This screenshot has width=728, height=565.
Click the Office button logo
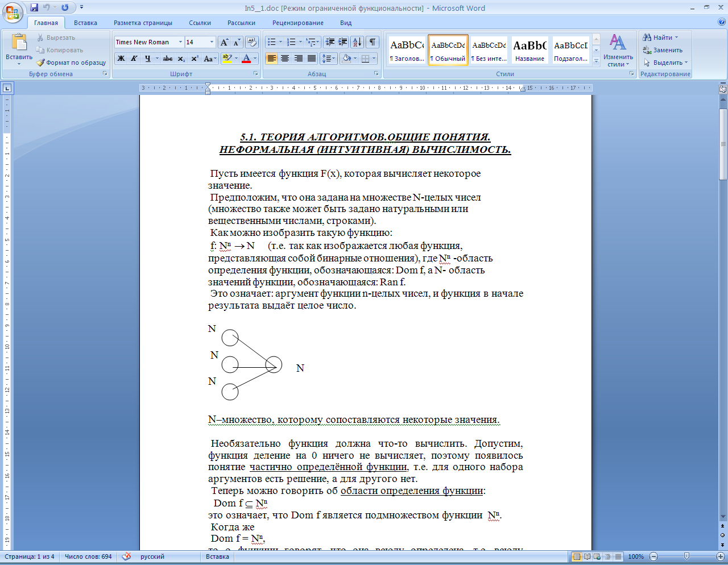click(13, 13)
